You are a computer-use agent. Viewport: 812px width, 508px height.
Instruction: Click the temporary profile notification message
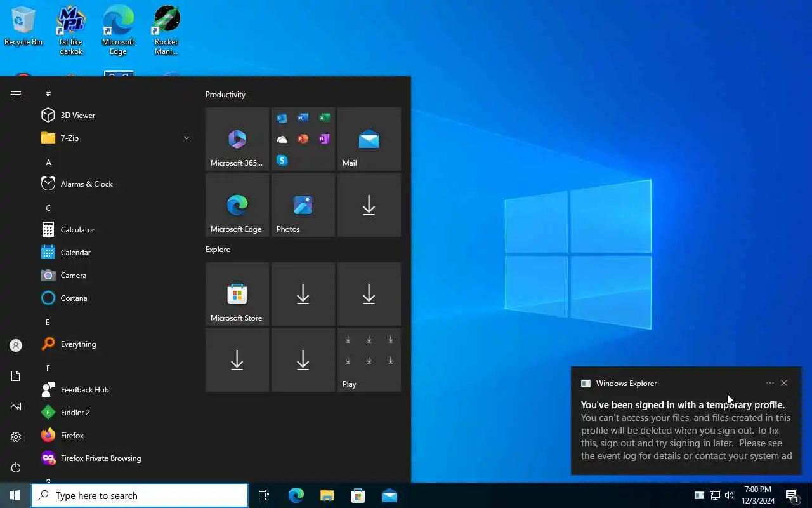[686, 431]
